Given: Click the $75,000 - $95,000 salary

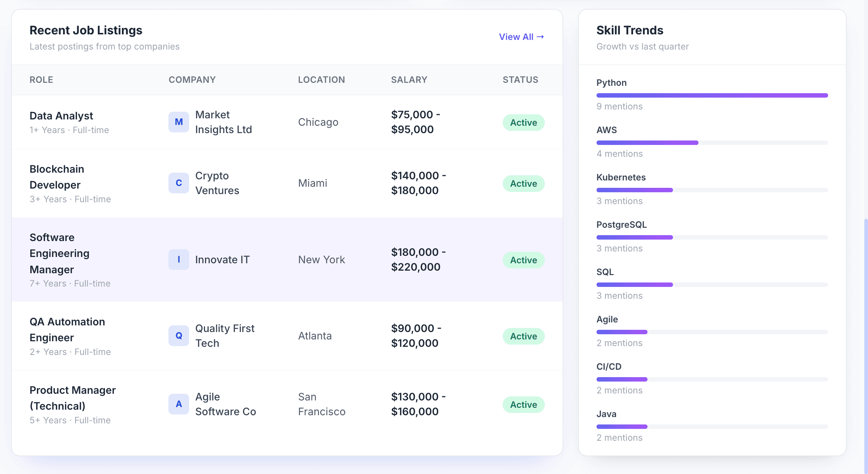Looking at the screenshot, I should click(x=416, y=122).
